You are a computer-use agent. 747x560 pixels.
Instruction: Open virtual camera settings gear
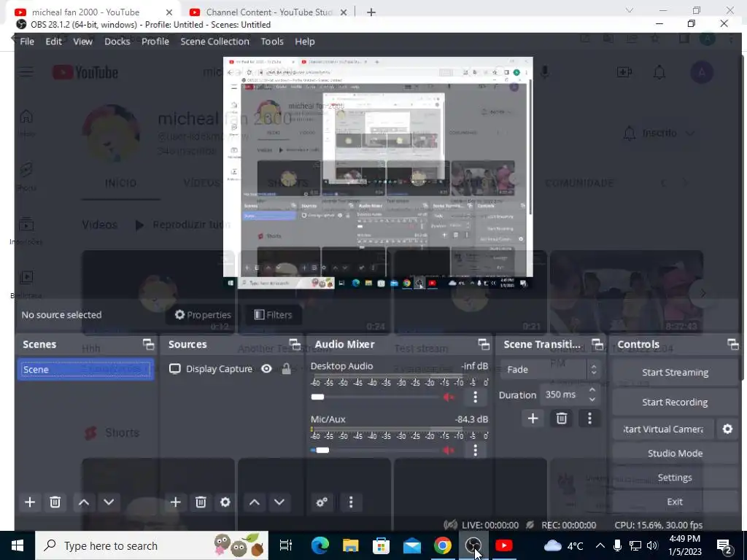(727, 429)
